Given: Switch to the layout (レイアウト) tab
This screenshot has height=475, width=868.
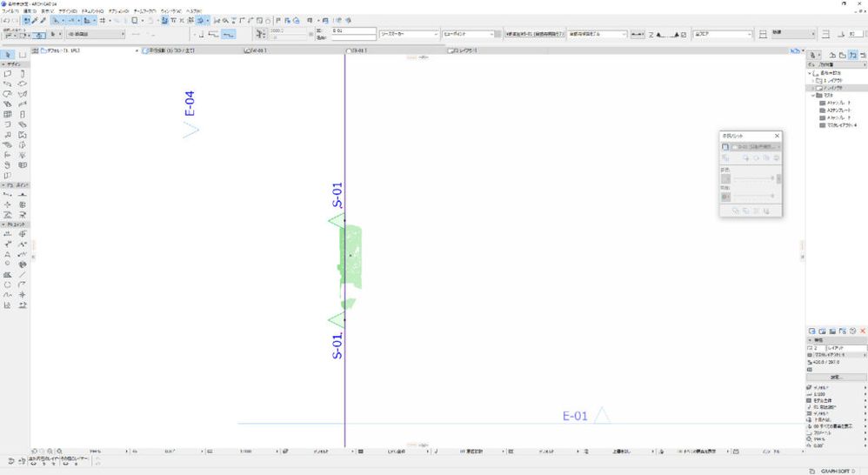Looking at the screenshot, I should tap(498, 50).
